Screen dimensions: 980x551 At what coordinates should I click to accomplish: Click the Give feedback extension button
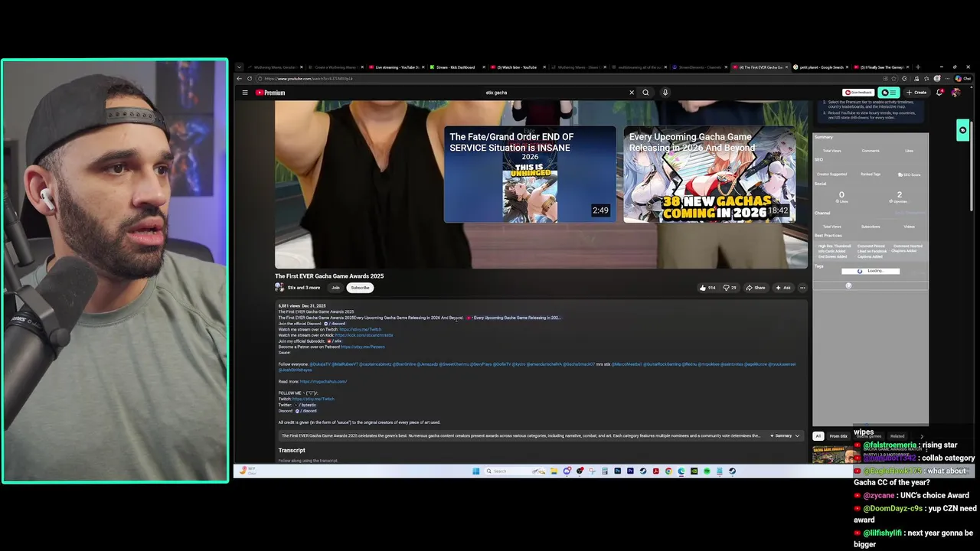[858, 93]
